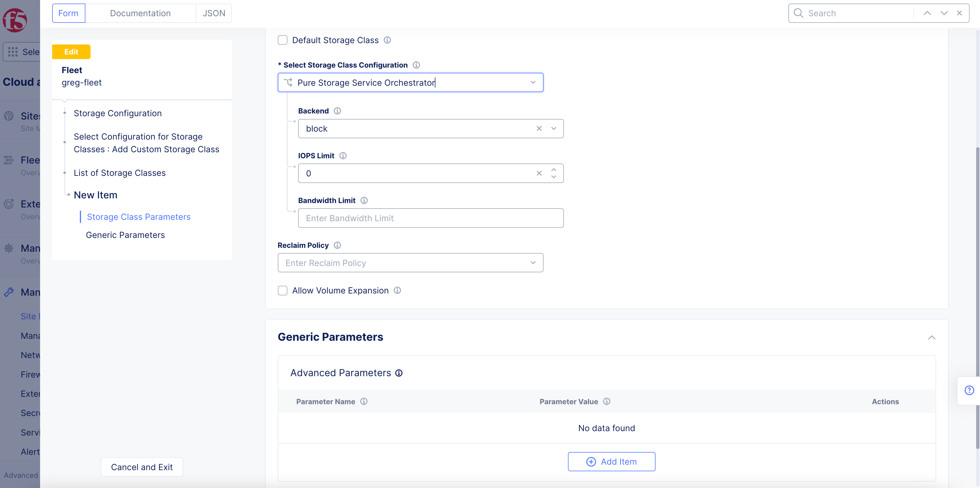980x488 pixels.
Task: Select the Fleets icon in the sidebar
Action: 8,160
